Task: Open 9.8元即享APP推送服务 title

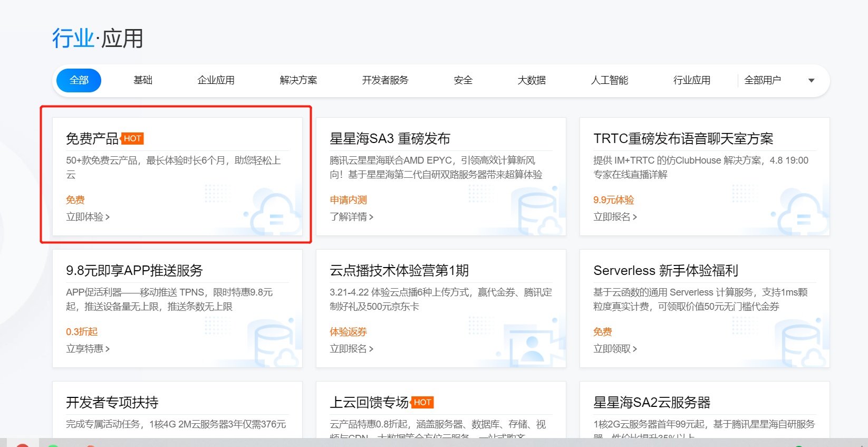Action: [x=134, y=271]
